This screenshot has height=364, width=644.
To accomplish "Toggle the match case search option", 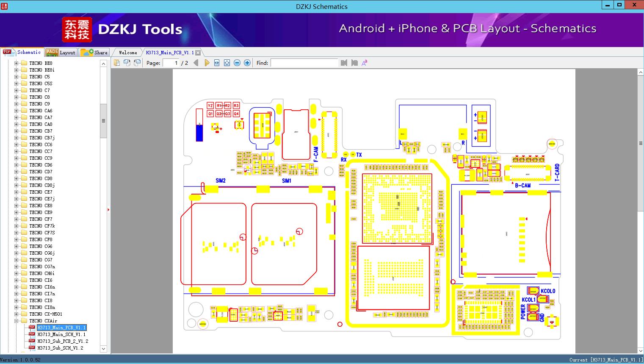I will pyautogui.click(x=364, y=63).
